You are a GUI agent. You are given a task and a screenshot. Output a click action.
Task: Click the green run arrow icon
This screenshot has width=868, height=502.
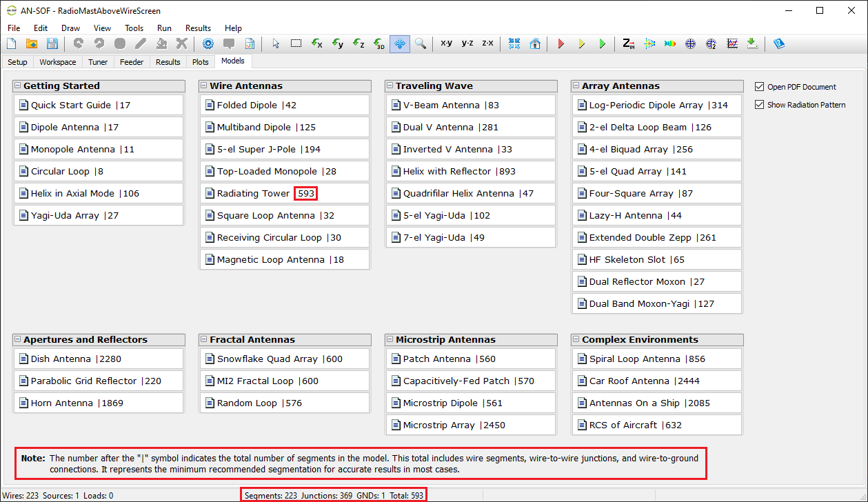(603, 43)
